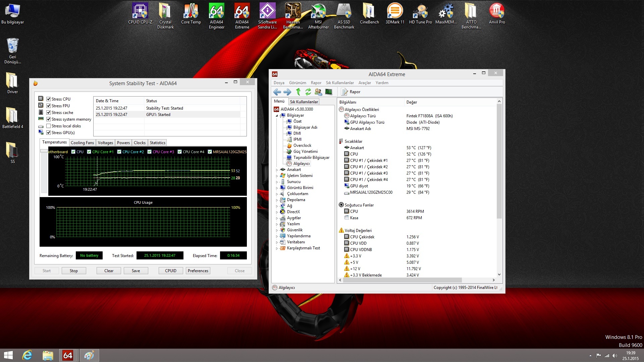
Task: Switch to Cooling Fans tab
Action: [82, 143]
